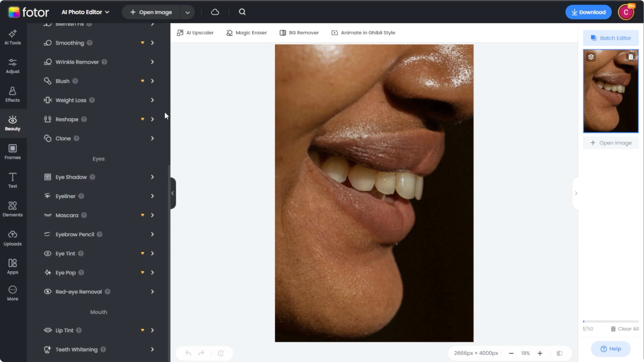Open the user profile avatar

pyautogui.click(x=626, y=12)
